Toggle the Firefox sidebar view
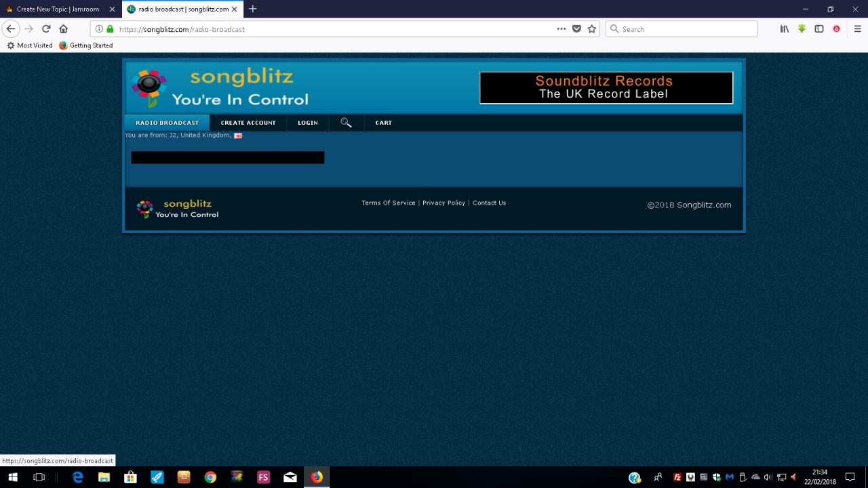The image size is (868, 488). pyautogui.click(x=819, y=29)
